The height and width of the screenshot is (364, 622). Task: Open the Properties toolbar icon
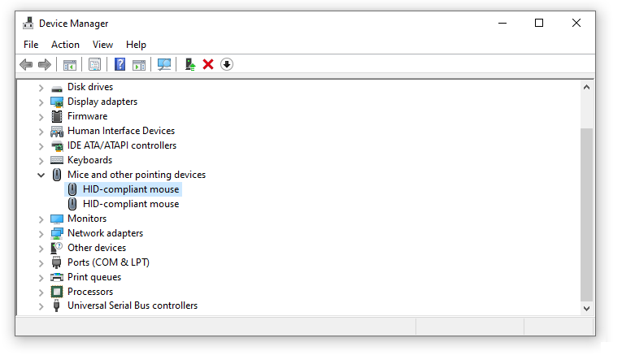94,64
